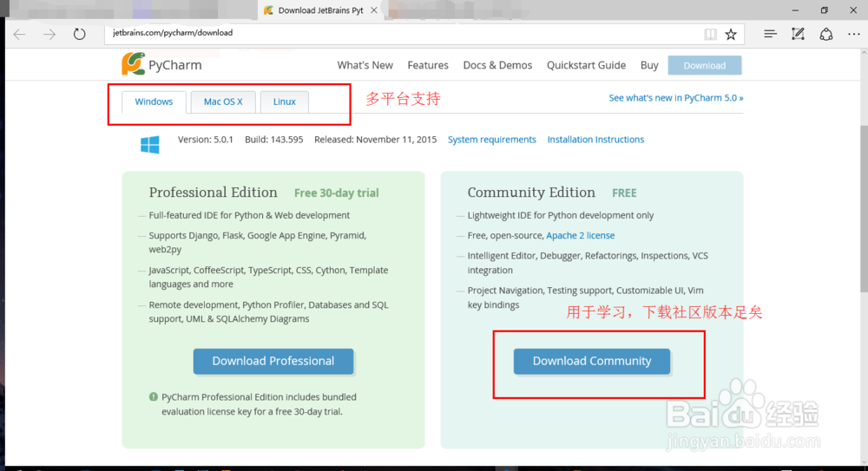Add page to favorites star icon
The image size is (868, 471).
pos(731,35)
